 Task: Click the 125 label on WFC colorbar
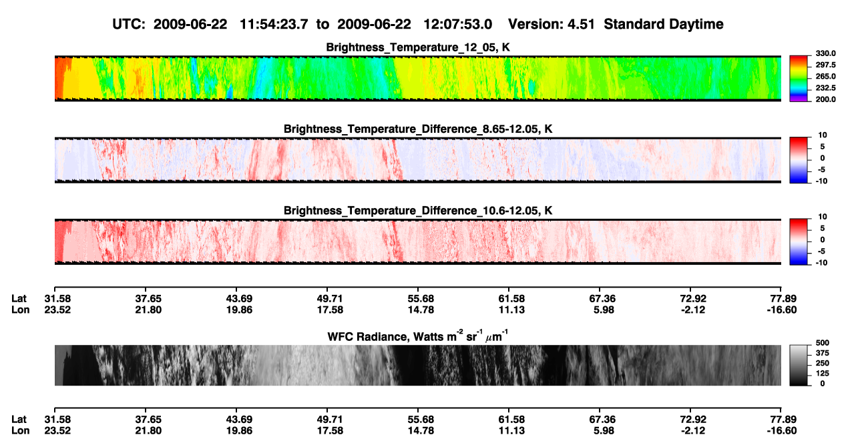click(822, 373)
